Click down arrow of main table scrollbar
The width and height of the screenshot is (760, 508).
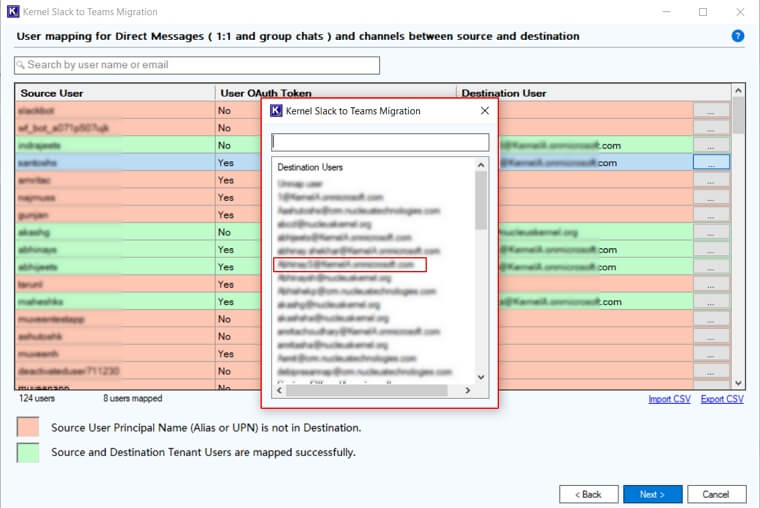click(x=738, y=383)
